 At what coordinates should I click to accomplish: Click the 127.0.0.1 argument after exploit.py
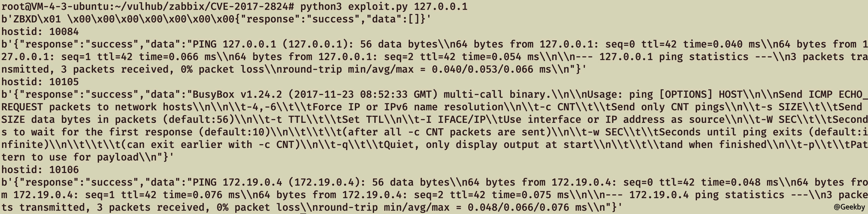pos(440,6)
